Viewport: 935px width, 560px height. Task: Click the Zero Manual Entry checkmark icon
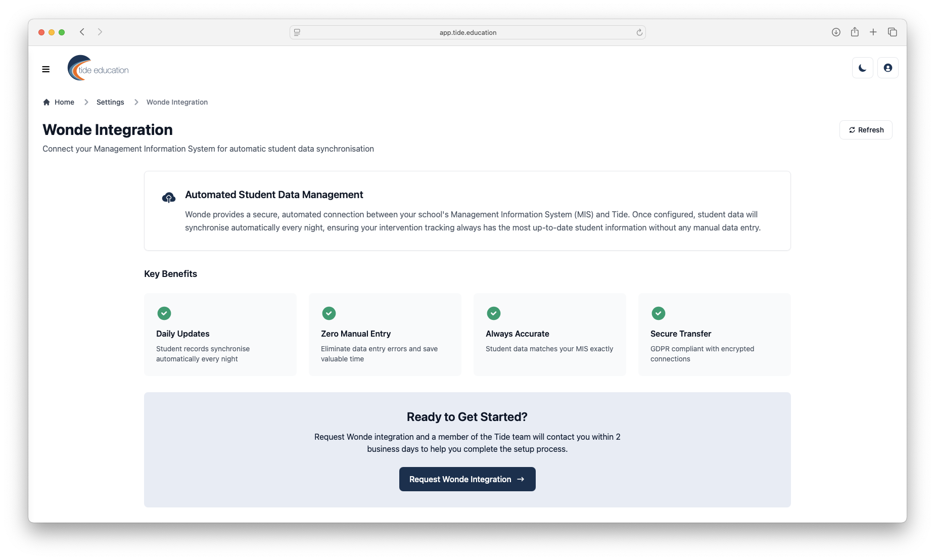point(329,313)
